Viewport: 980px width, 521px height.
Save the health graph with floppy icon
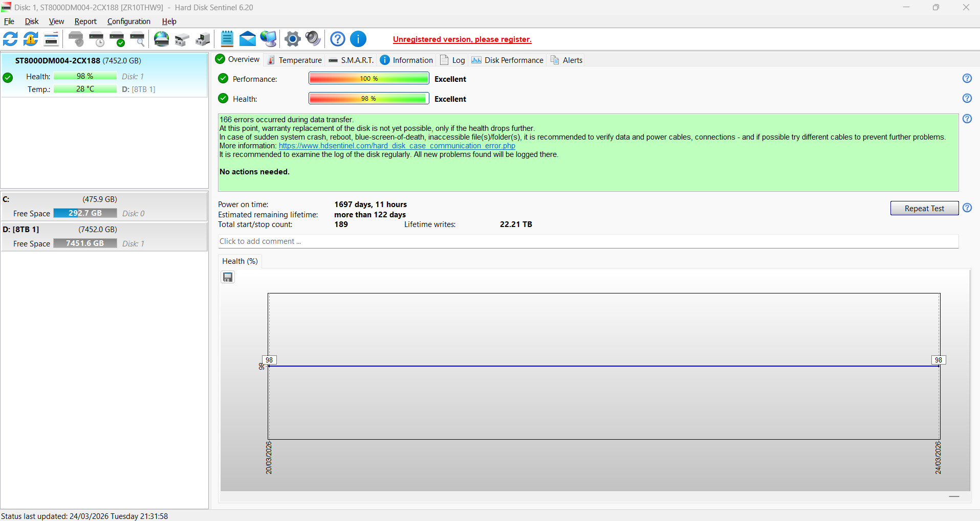click(x=228, y=277)
